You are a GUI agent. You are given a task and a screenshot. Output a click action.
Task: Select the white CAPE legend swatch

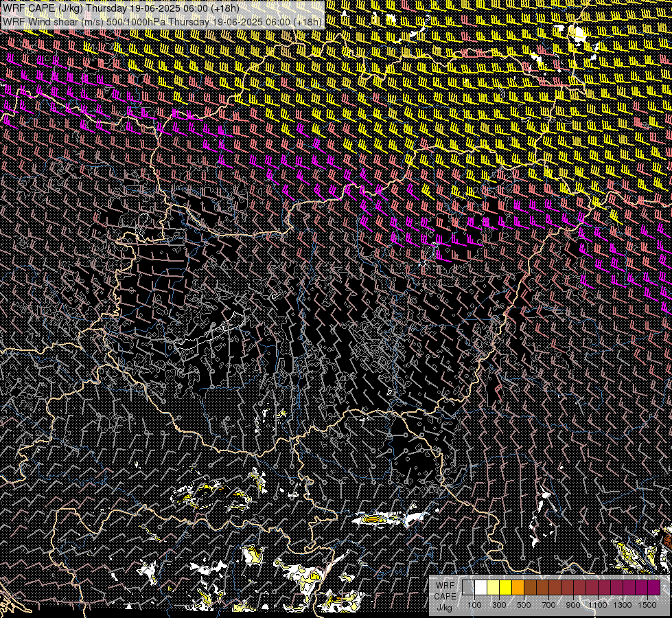click(481, 587)
